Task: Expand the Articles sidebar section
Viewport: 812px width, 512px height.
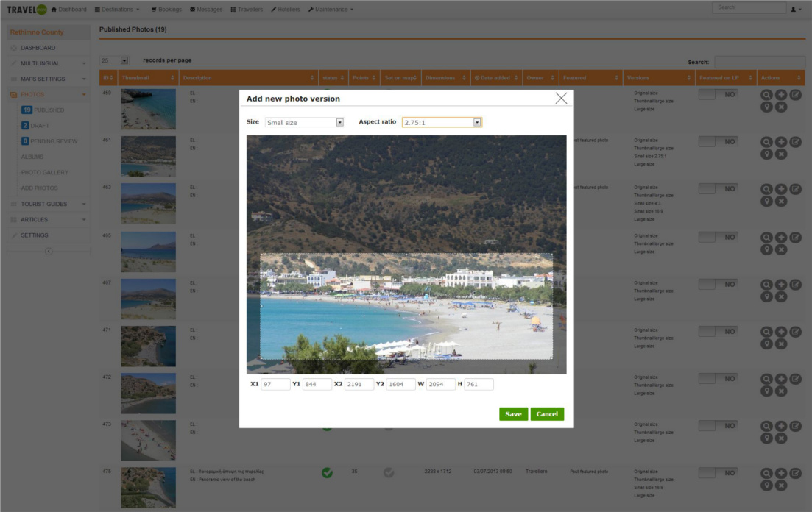Action: (48, 219)
